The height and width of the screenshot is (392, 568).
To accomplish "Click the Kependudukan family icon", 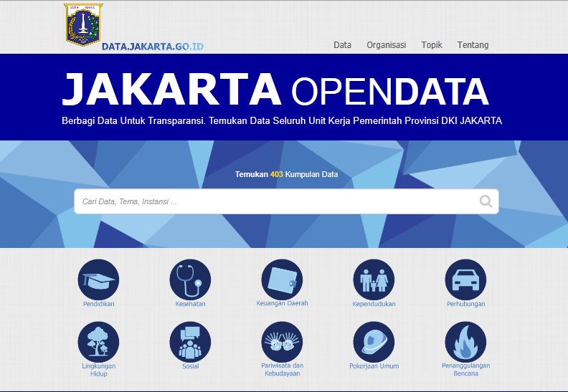I will pos(374,279).
